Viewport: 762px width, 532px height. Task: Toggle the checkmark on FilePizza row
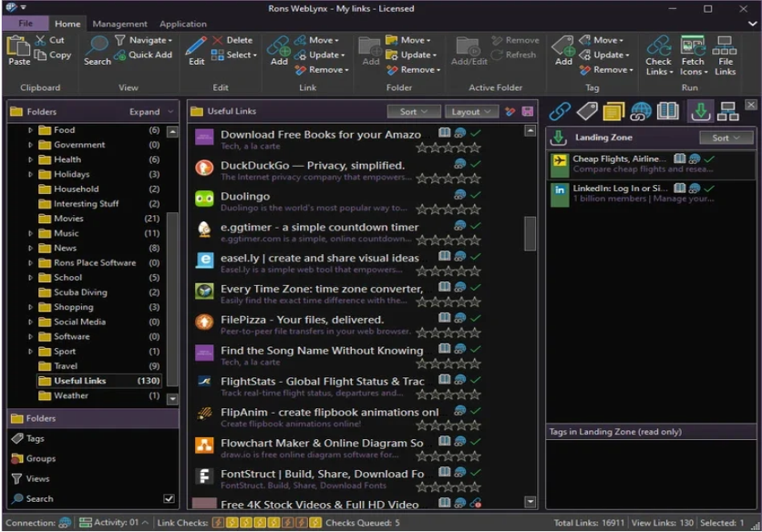click(476, 318)
